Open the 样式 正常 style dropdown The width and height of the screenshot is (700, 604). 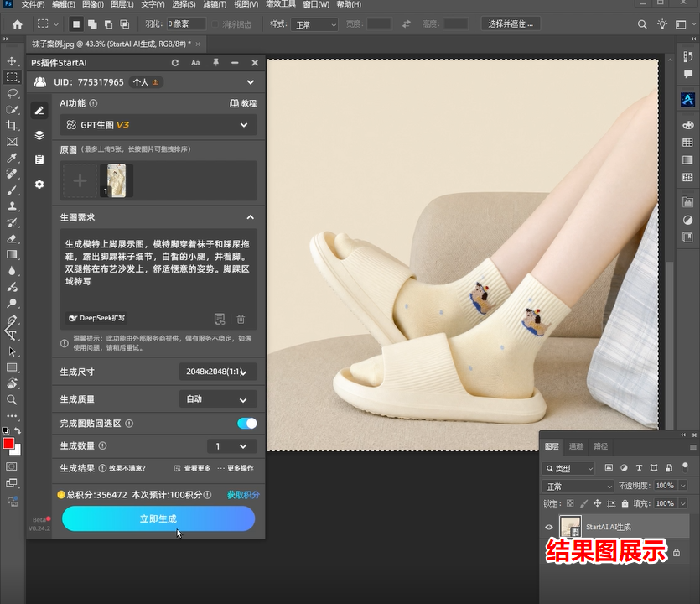(314, 24)
